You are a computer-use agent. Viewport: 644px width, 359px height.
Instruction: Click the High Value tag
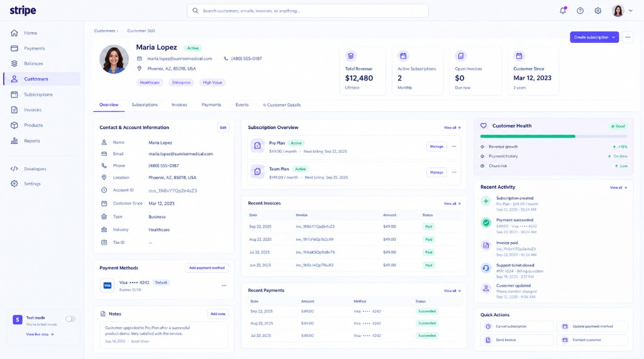213,82
